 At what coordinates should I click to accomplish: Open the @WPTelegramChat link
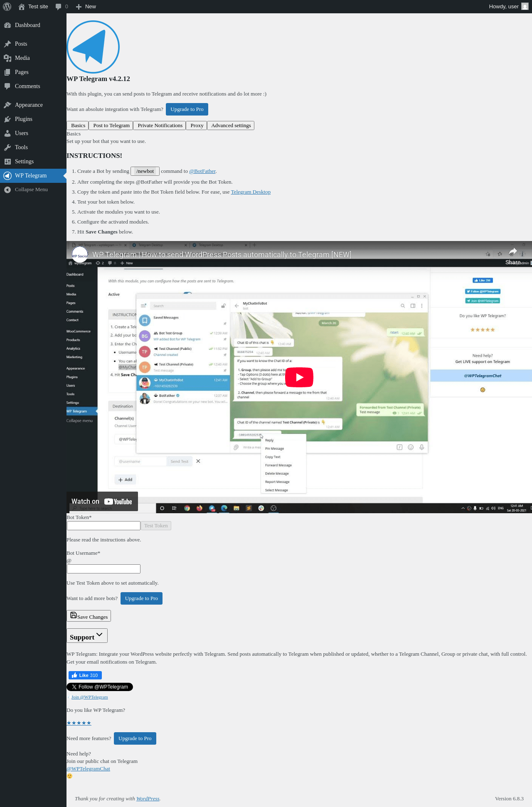tap(89, 769)
